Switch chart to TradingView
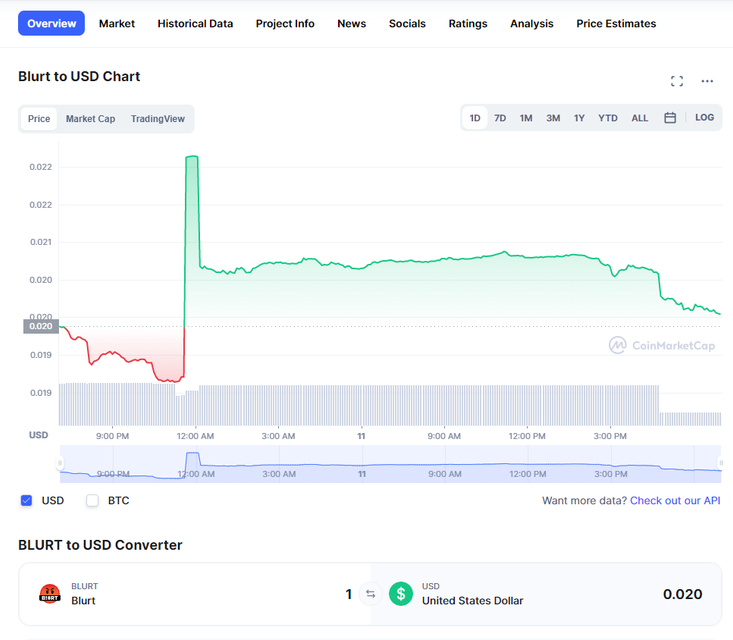The width and height of the screenshot is (733, 640). pyautogui.click(x=158, y=119)
